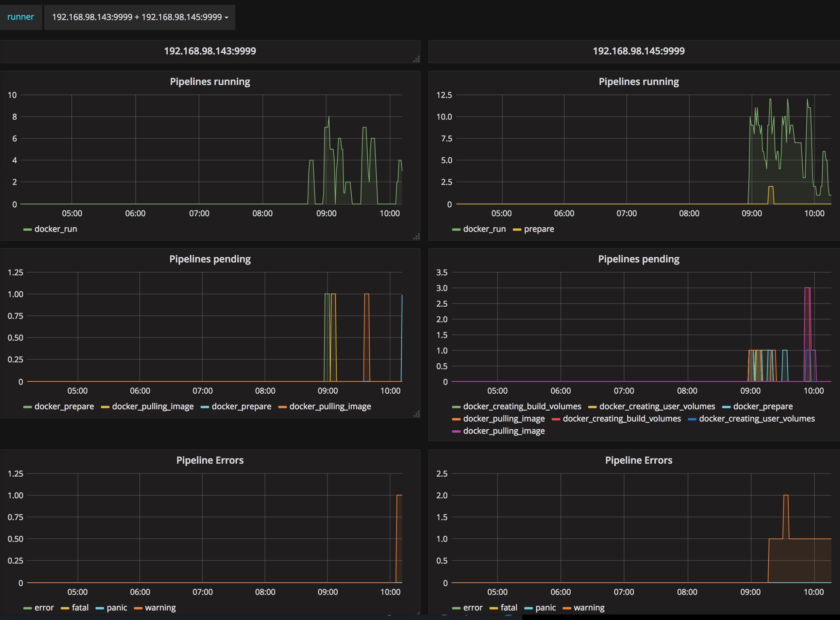Click resize handle of left Pipelines pending panel
This screenshot has height=620, width=840.
[417, 414]
